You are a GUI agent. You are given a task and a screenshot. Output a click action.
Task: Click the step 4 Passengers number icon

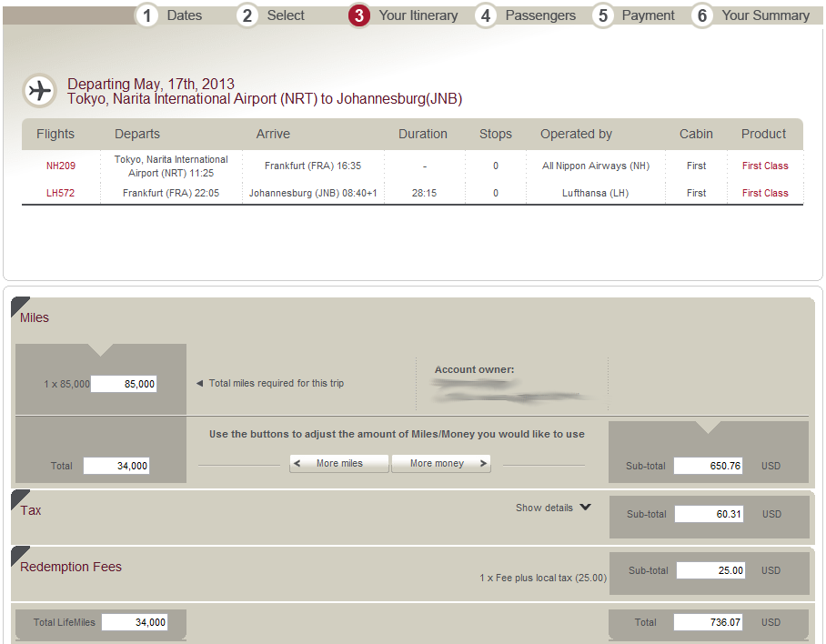(486, 15)
